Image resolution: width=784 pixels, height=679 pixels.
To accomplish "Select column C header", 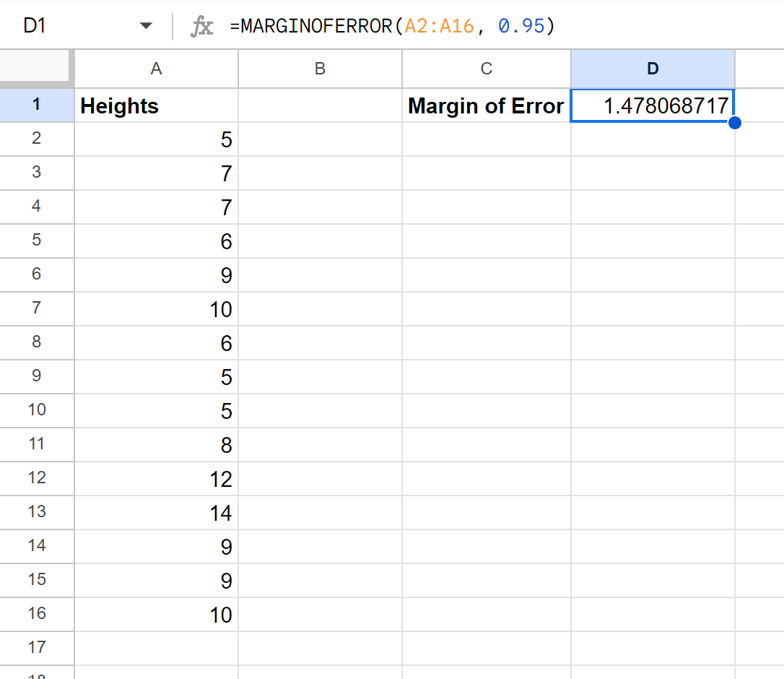I will [487, 69].
